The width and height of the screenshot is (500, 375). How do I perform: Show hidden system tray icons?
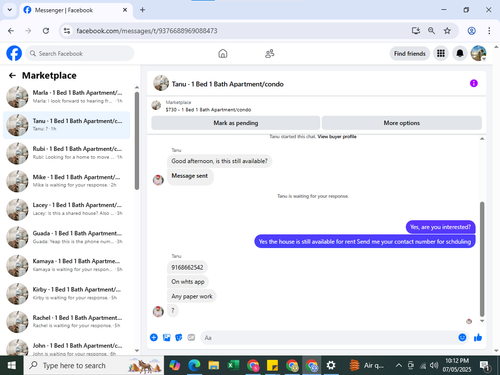(399, 365)
